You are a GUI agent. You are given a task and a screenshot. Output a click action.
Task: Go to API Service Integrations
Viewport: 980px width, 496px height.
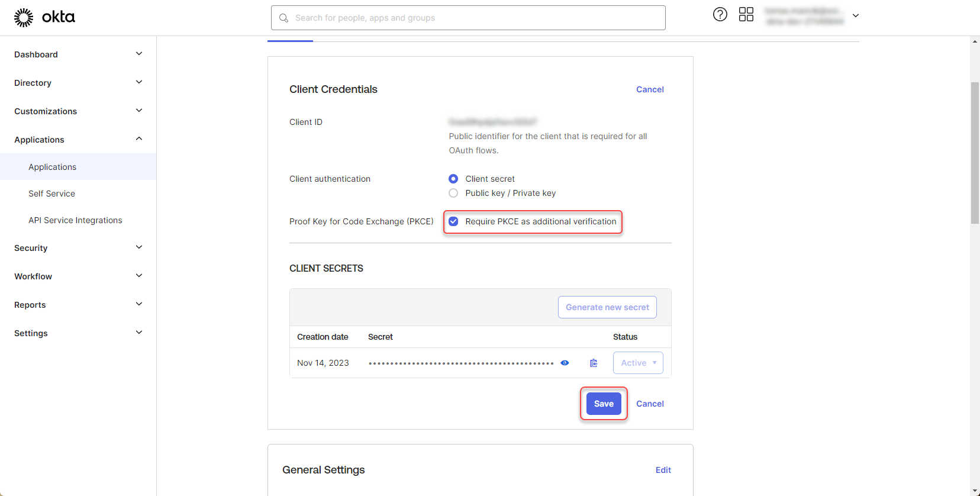coord(75,220)
